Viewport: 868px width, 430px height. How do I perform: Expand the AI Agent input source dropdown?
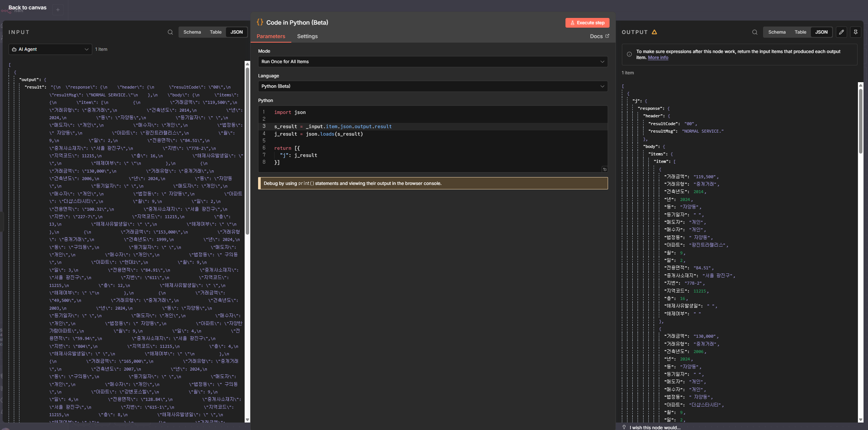tap(50, 49)
